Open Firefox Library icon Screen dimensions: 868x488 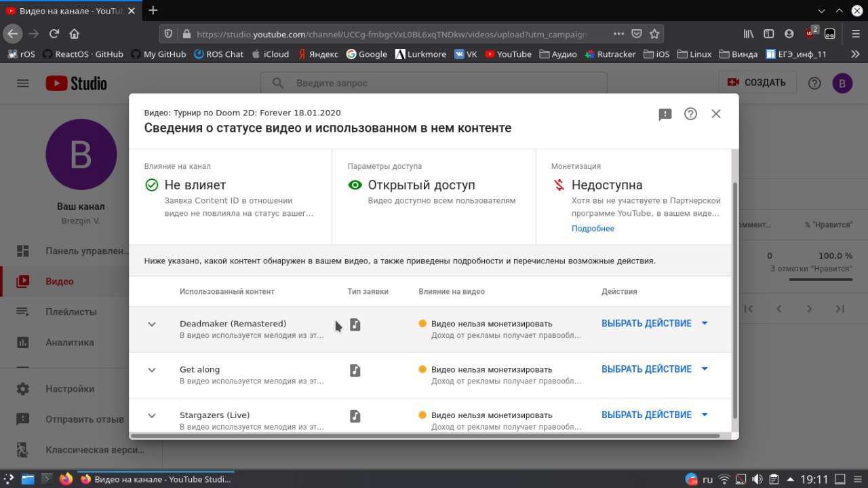[x=749, y=33]
